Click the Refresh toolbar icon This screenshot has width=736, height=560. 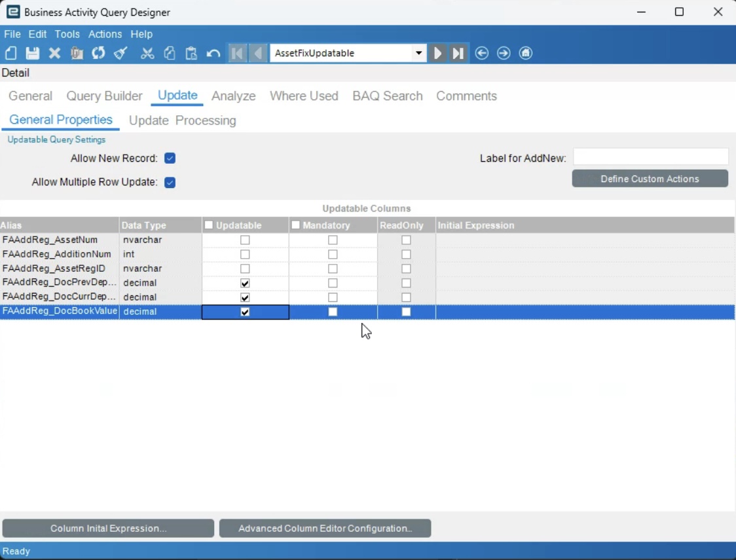click(98, 53)
